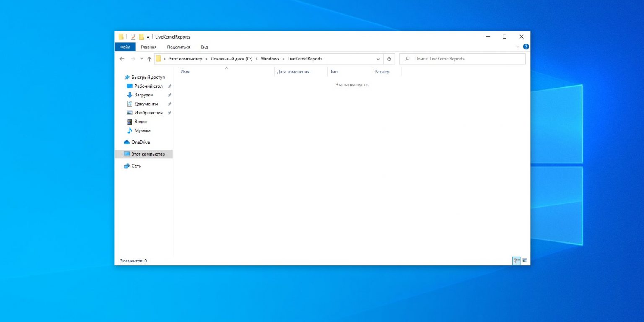
Task: Open the Quick Access Toolbar customize arrow
Action: pos(148,37)
